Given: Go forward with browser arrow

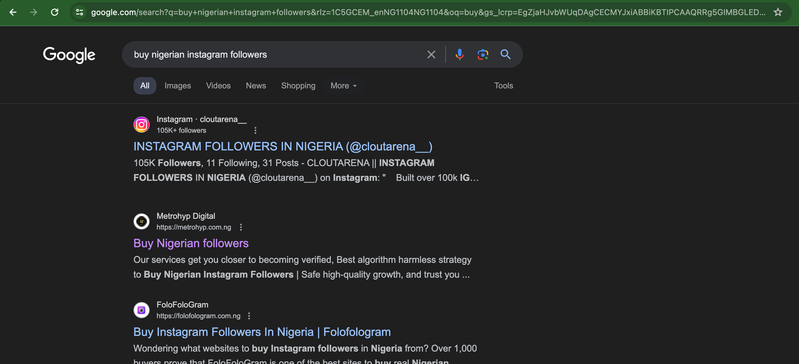Looking at the screenshot, I should click(x=34, y=12).
